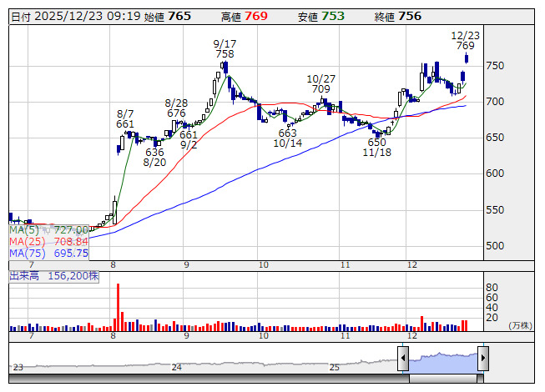Click the 636 8/20 low label
Screen dimensions: 545x392
154,158
